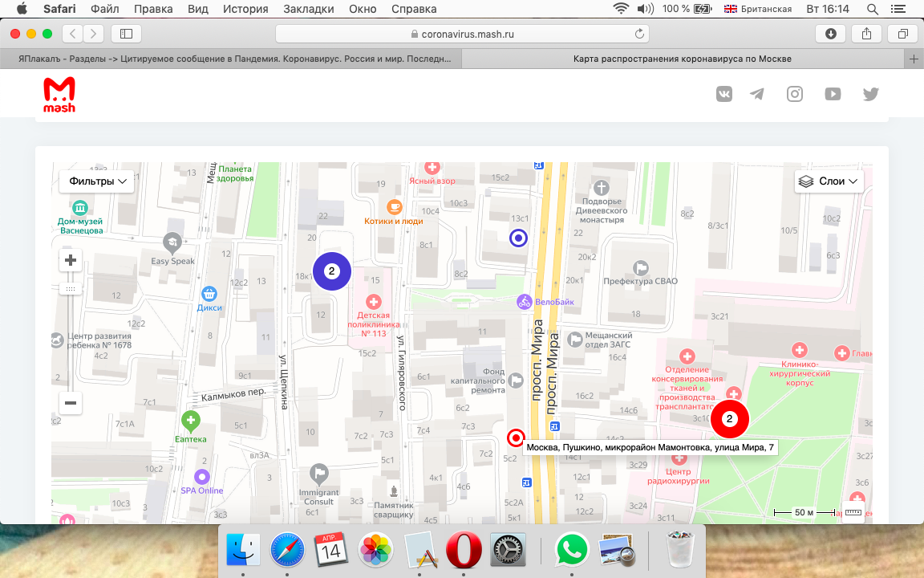Click the Калмыков пер. street label
The height and width of the screenshot is (578, 924).
click(233, 395)
